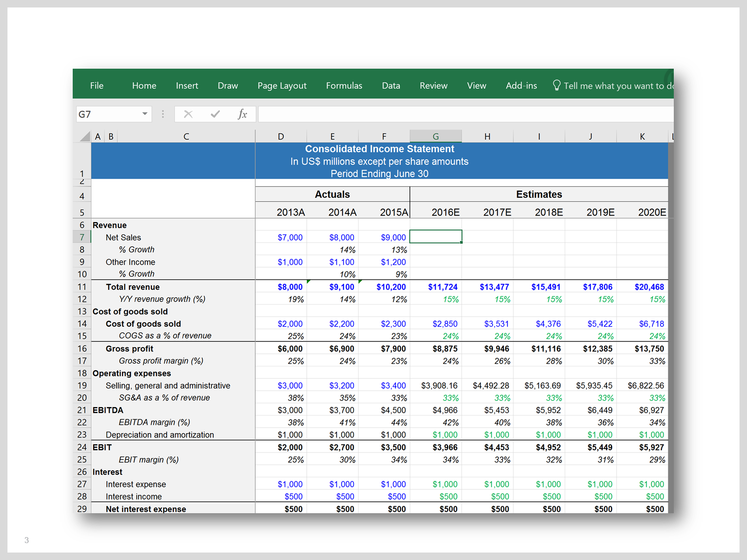The width and height of the screenshot is (747, 560).
Task: Select the 'EBIT margin (%)' label
Action: [148, 459]
